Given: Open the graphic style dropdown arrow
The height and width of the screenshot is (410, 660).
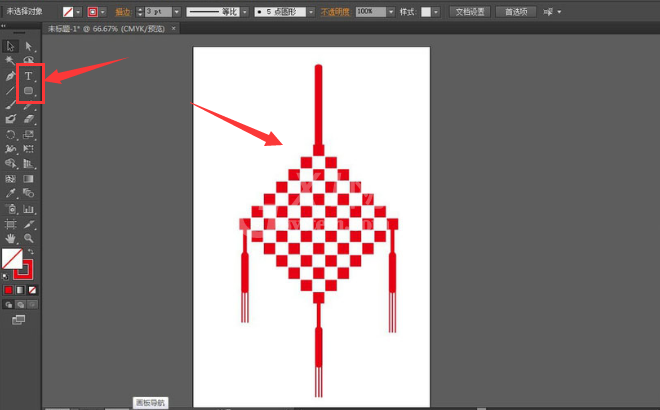Looking at the screenshot, I should (436, 12).
